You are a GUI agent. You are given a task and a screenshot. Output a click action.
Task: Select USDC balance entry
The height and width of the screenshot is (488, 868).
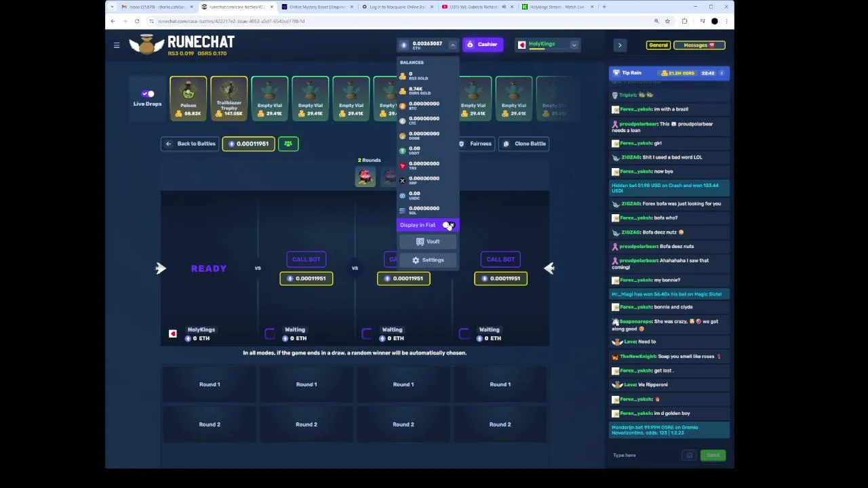(428, 195)
